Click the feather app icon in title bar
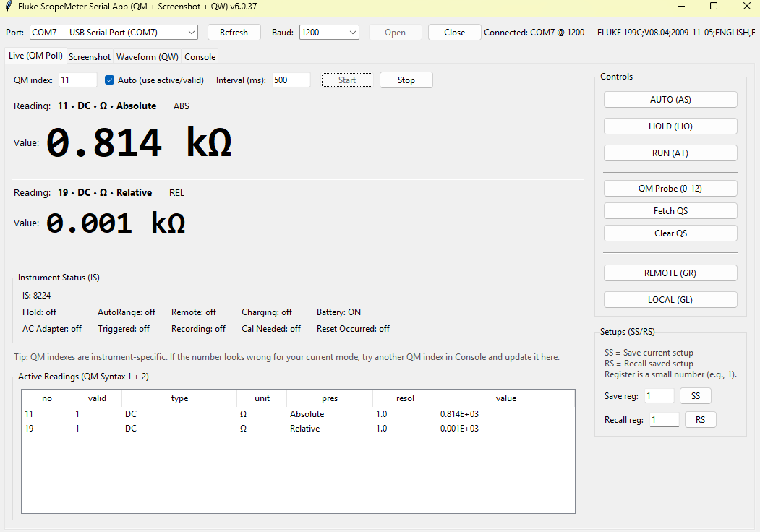 8,7
